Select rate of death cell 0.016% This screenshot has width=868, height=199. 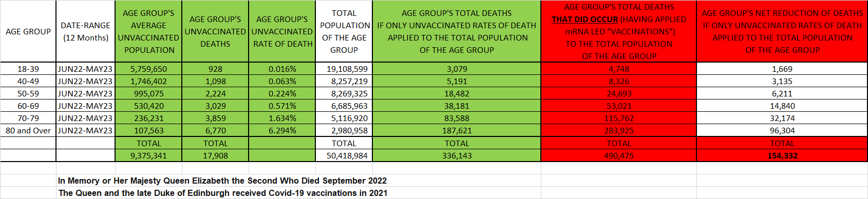[x=282, y=69]
